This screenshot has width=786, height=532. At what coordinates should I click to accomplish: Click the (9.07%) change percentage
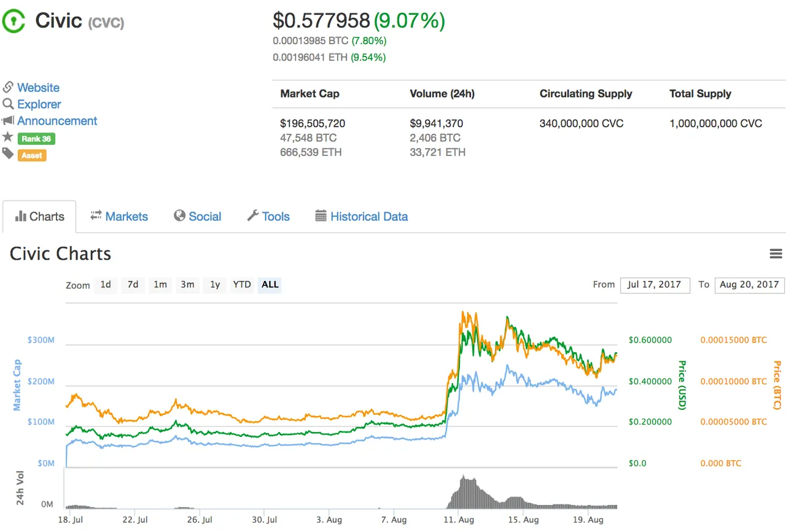tap(410, 21)
